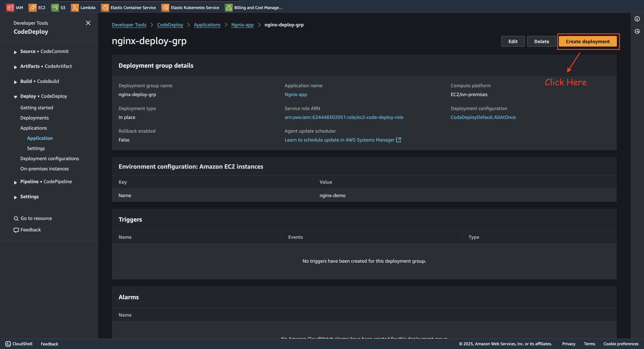Open the Lambda service shortcut icon

(x=75, y=8)
